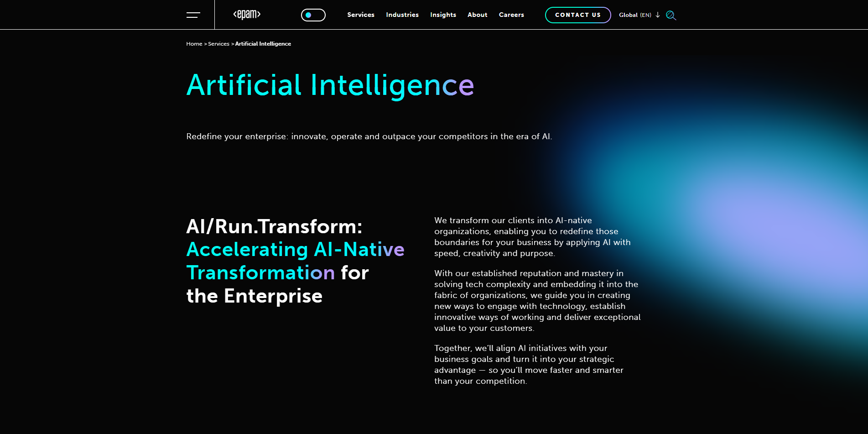The image size is (868, 434).
Task: Click the Artificial Intelligence breadcrumb text
Action: point(263,44)
